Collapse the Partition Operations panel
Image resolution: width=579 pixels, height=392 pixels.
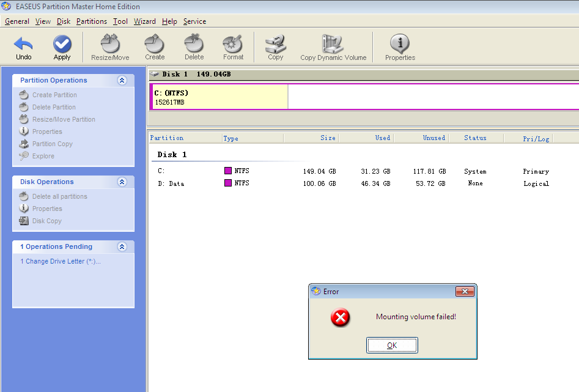tap(122, 80)
